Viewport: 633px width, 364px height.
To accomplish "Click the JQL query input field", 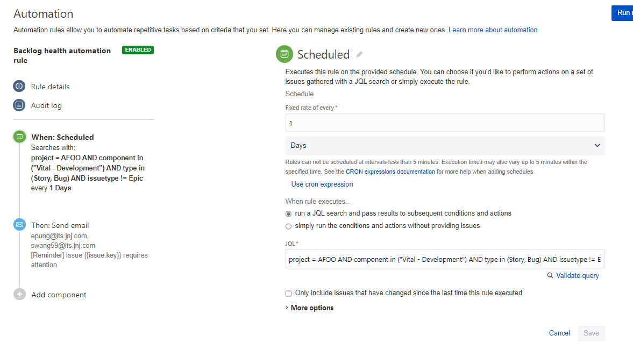I will [x=445, y=259].
